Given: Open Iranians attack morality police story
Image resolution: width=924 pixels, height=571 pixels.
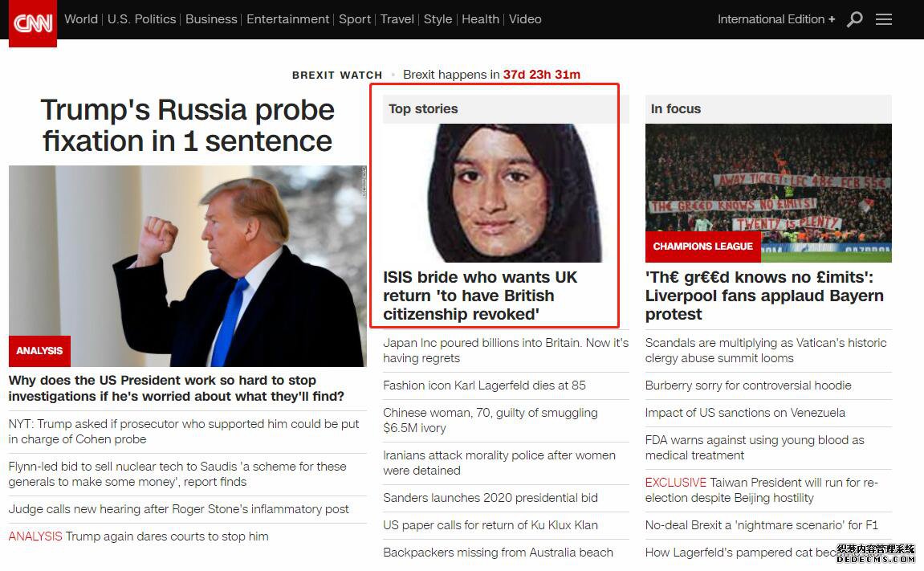Looking at the screenshot, I should click(x=499, y=463).
